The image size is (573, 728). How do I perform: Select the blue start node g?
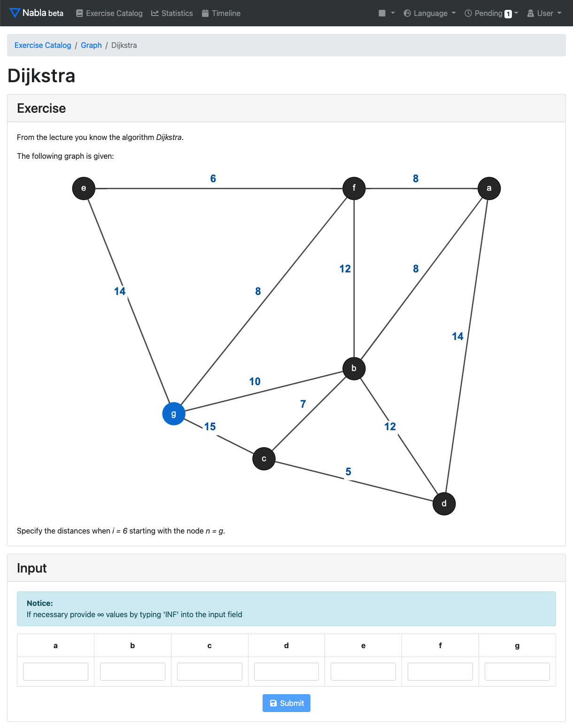[174, 414]
